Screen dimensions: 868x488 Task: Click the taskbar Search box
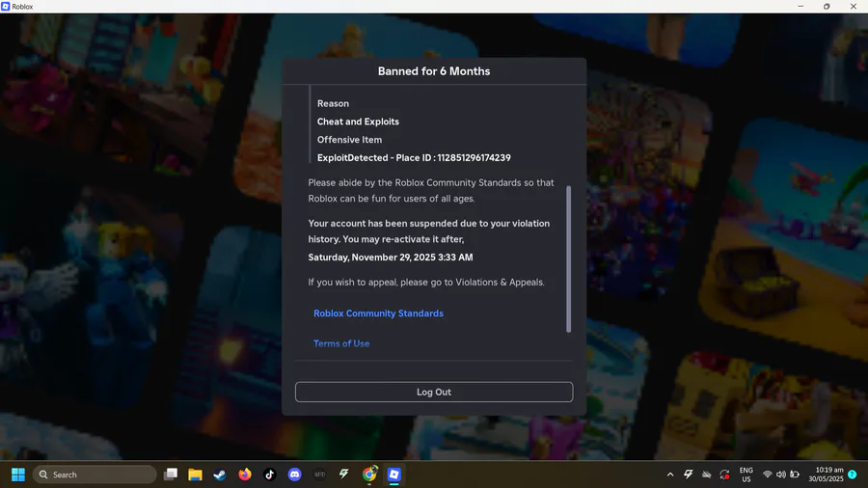click(x=95, y=474)
